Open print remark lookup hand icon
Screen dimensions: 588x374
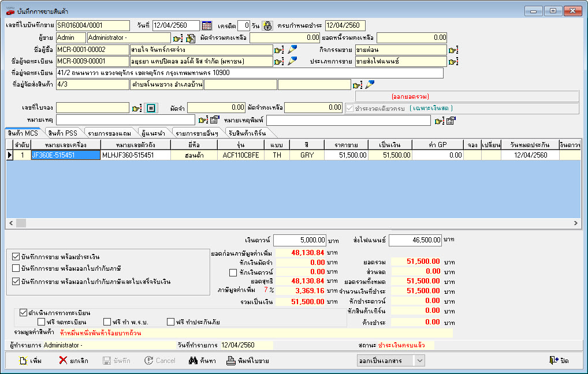[439, 121]
